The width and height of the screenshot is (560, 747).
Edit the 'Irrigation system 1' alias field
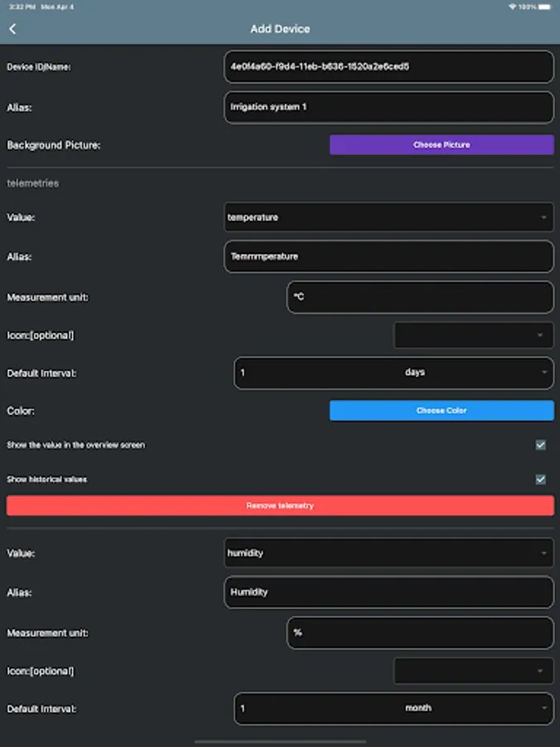(x=388, y=107)
